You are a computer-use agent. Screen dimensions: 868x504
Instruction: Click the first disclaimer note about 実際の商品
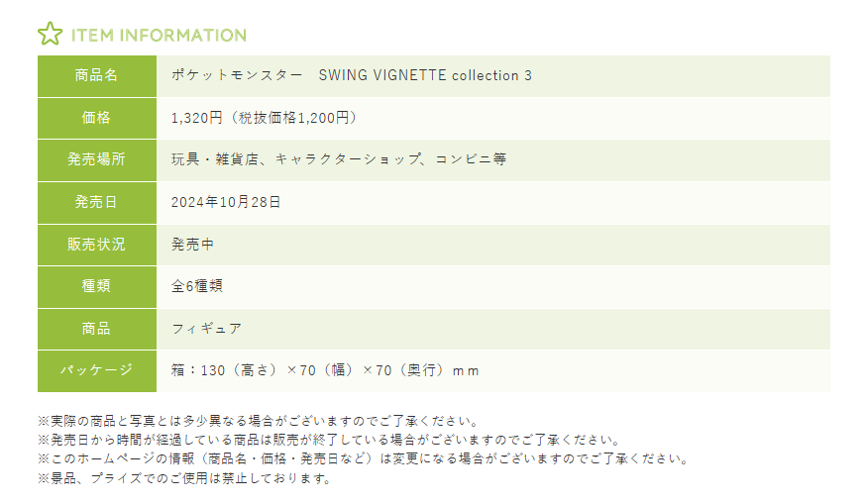click(x=259, y=421)
